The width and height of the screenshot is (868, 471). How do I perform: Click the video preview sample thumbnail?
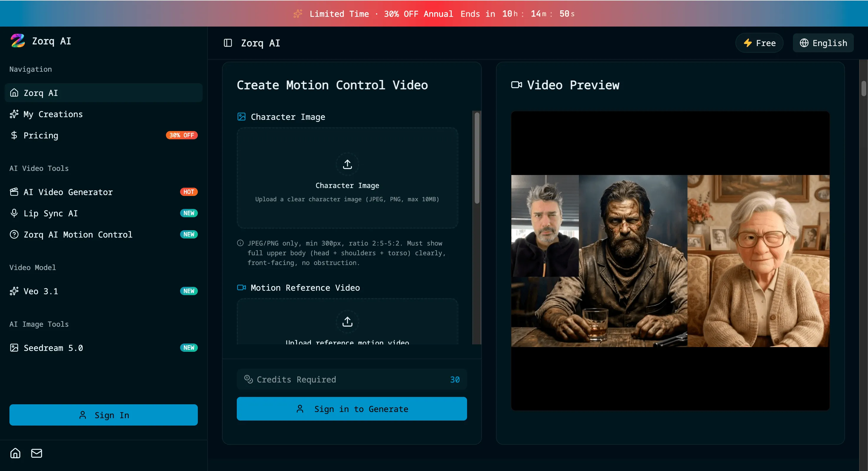[670, 260]
